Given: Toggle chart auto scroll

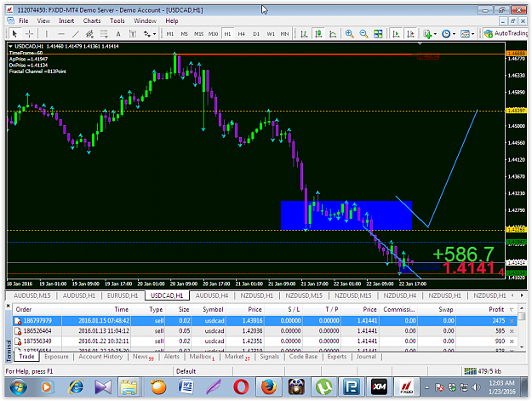Looking at the screenshot, I should coord(396,33).
